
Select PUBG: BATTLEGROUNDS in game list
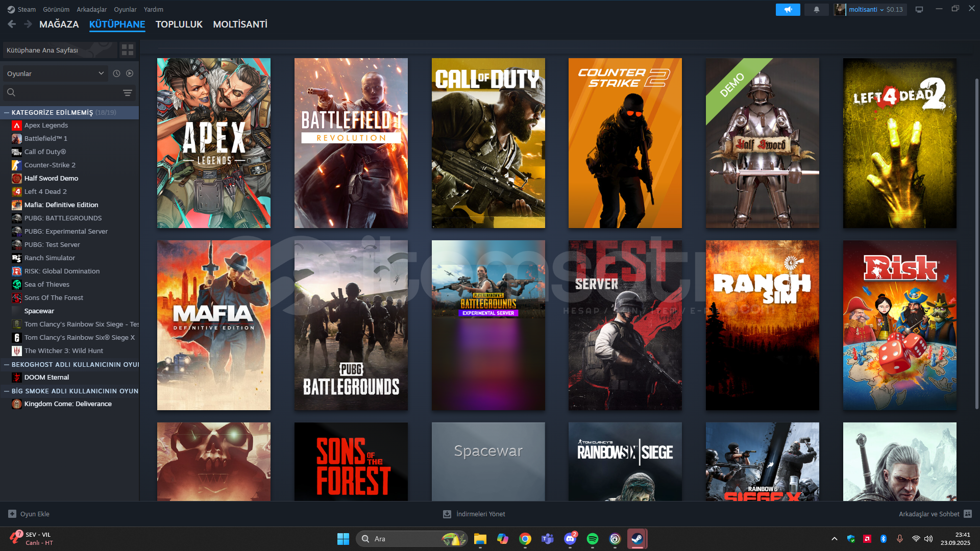(63, 218)
